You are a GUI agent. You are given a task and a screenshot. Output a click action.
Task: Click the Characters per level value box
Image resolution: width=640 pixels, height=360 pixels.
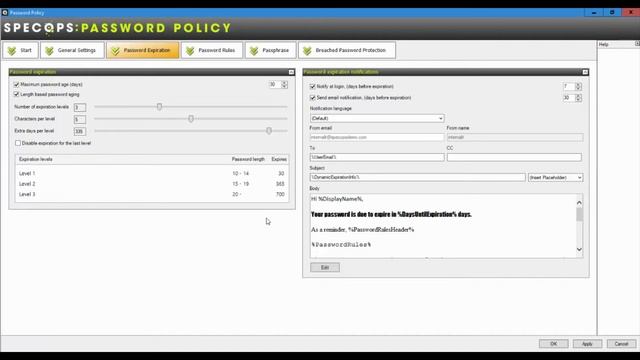[x=80, y=120]
